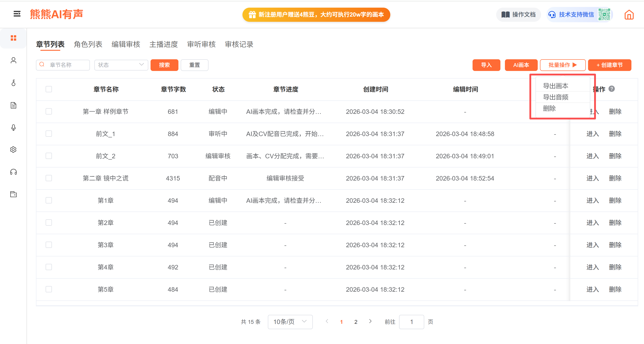
Task: Click the user profile sidebar icon
Action: click(13, 60)
